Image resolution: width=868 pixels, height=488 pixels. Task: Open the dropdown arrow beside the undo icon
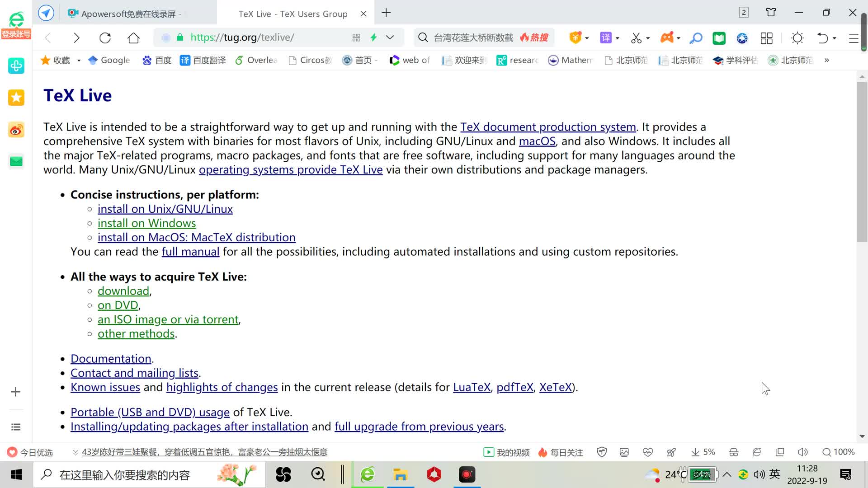(835, 38)
